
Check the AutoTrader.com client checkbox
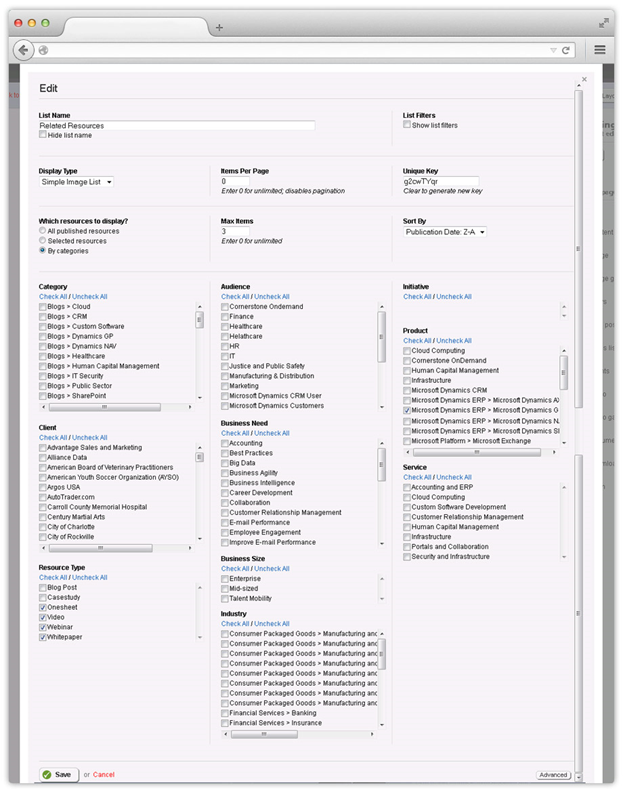click(43, 497)
